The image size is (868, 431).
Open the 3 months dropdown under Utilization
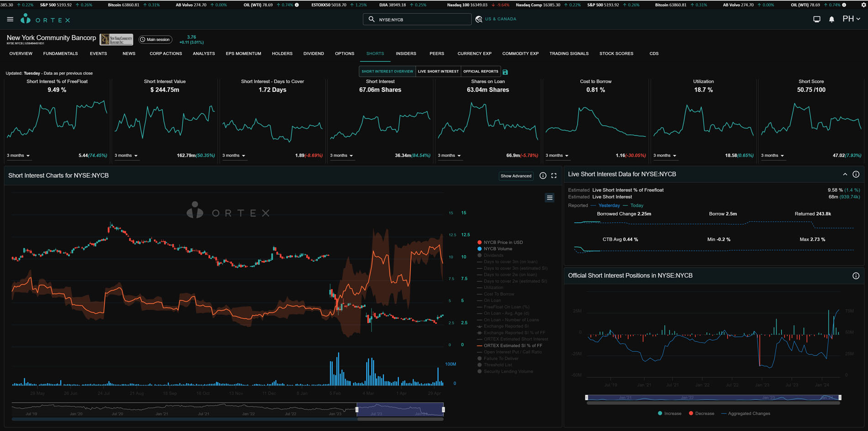tap(665, 156)
